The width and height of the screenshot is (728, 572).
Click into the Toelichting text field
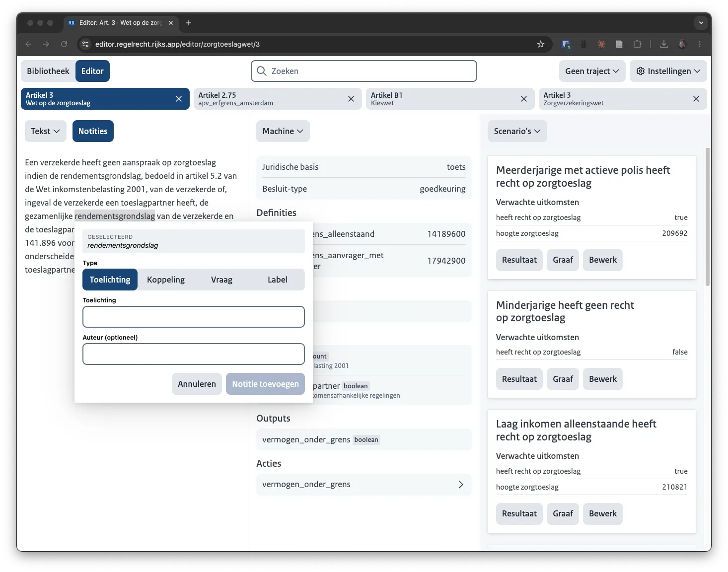point(194,317)
